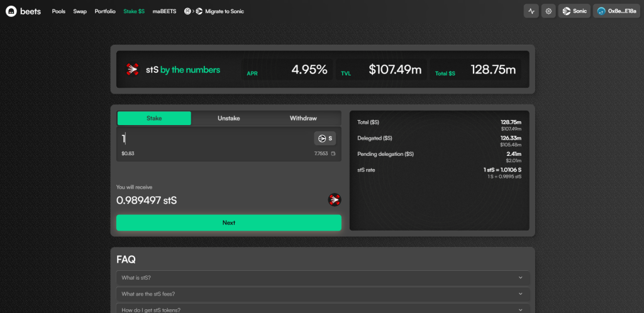Click the 126.33m Delegated value
The width and height of the screenshot is (644, 313).
(511, 138)
